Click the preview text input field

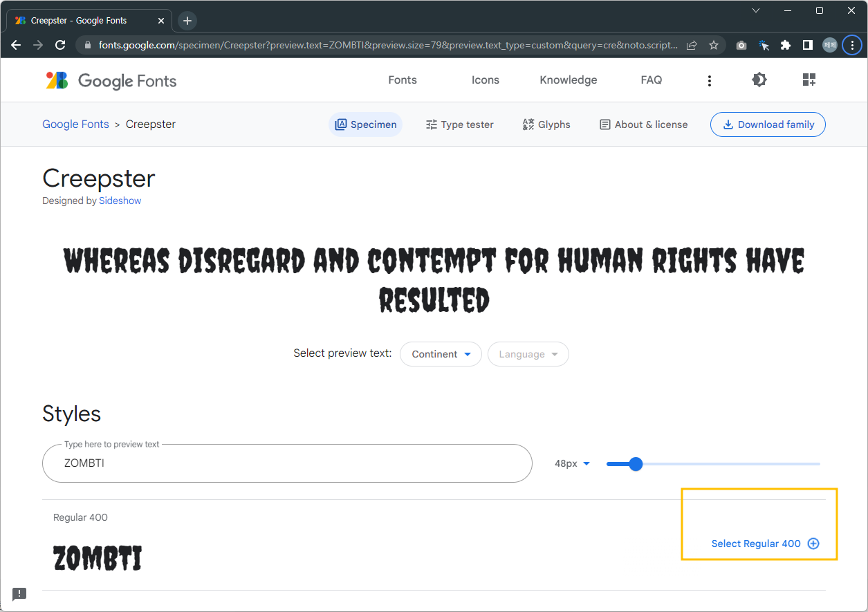[287, 463]
